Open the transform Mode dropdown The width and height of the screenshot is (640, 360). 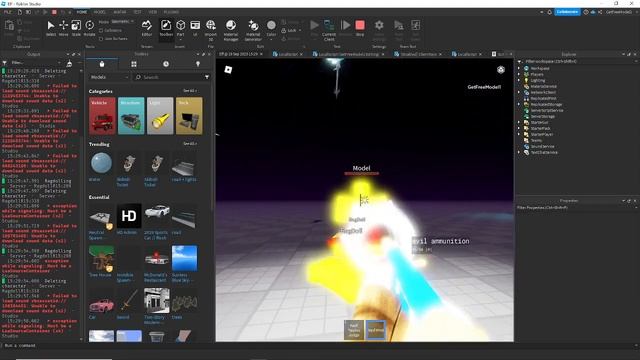coord(122,22)
